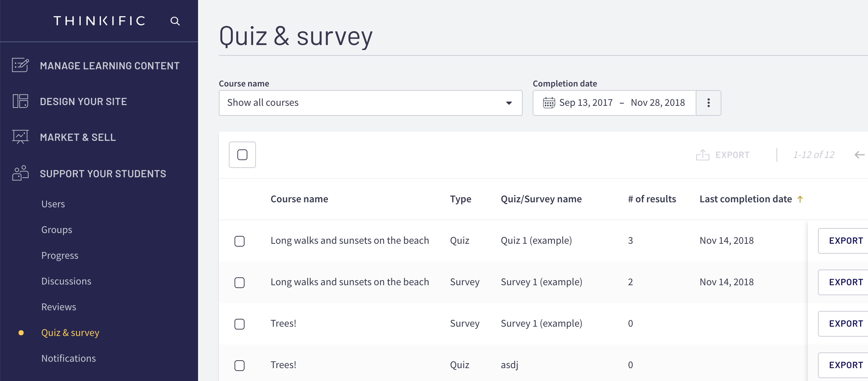Export the Quiz 1 (example) results row
868x381 pixels.
click(845, 241)
